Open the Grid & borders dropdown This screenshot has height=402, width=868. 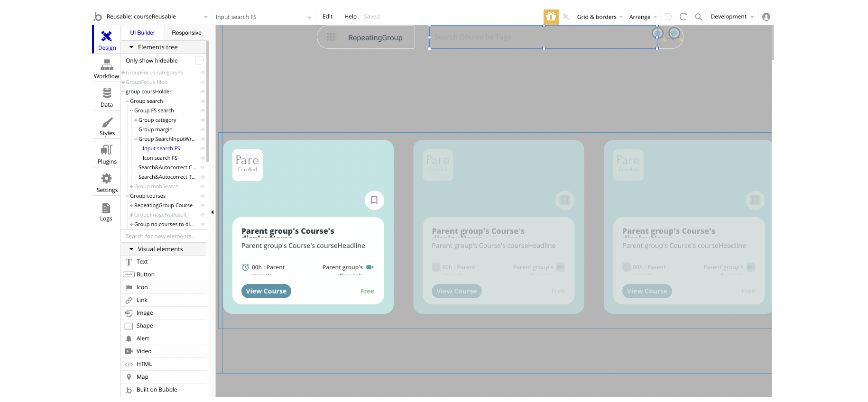pos(600,17)
